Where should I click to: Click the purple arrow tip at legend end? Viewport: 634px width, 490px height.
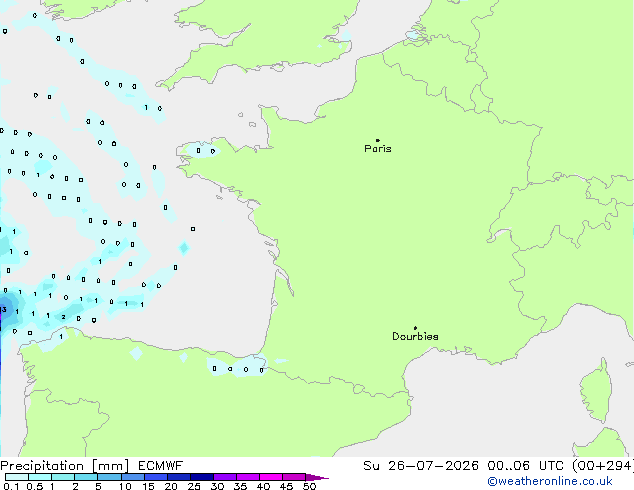click(x=317, y=477)
